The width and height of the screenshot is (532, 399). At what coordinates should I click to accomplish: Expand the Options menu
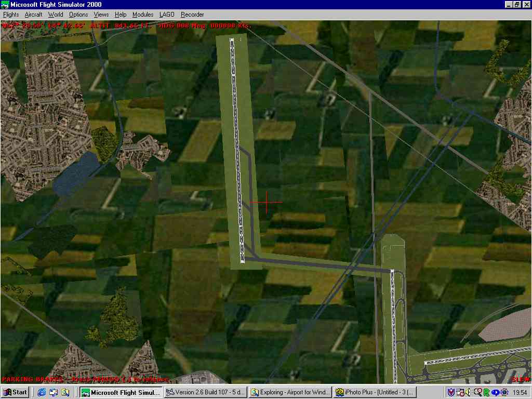pos(78,15)
